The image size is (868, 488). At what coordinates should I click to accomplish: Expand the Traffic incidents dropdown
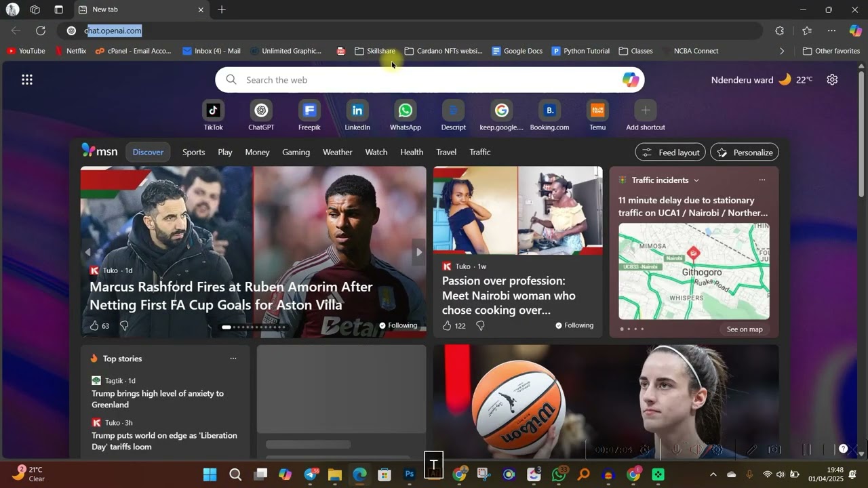point(696,180)
